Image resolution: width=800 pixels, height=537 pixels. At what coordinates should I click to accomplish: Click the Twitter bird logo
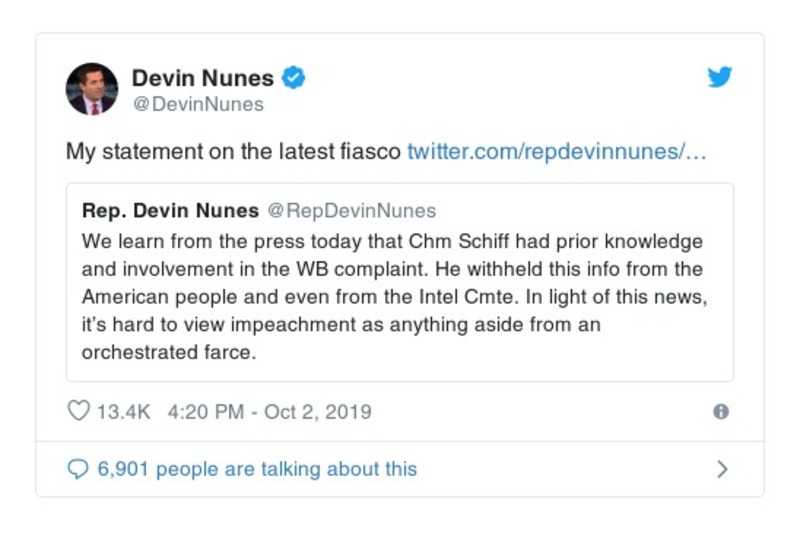point(720,78)
